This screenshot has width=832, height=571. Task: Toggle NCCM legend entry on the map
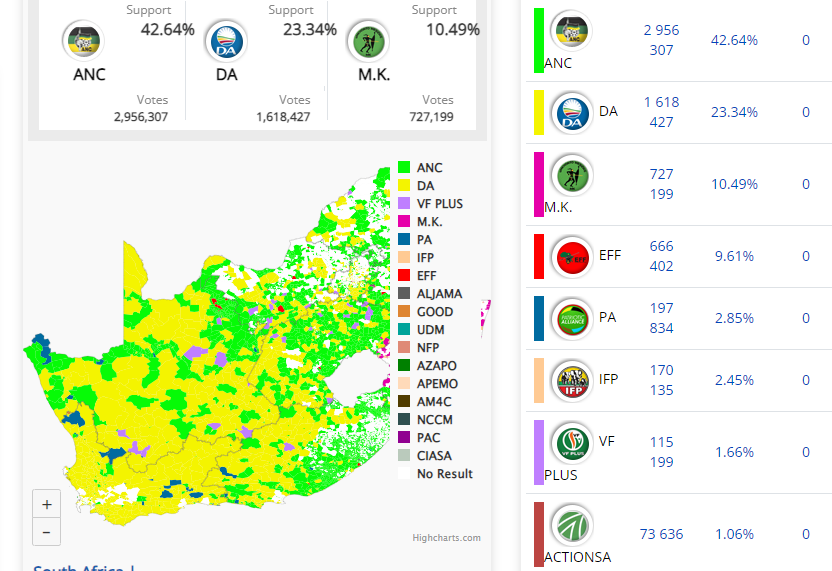pyautogui.click(x=426, y=420)
